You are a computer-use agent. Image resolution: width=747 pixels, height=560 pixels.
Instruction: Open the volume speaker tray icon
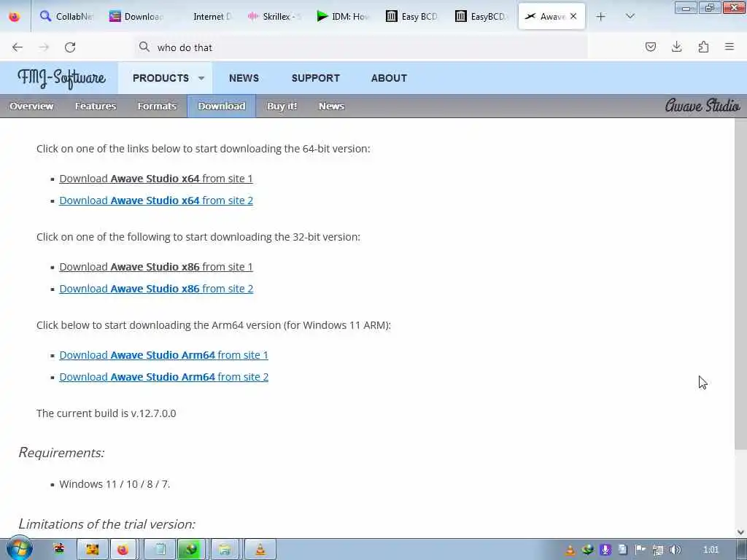675,550
